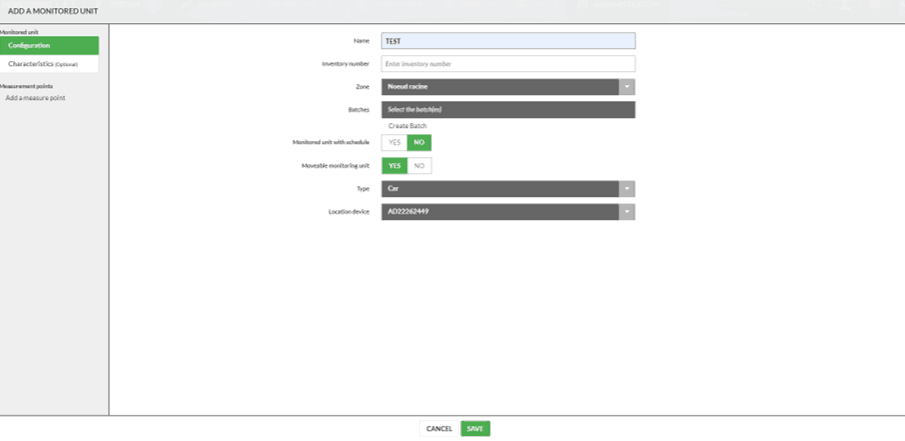Focus the Inventory number input field
This screenshot has width=905, height=441.
pyautogui.click(x=508, y=64)
